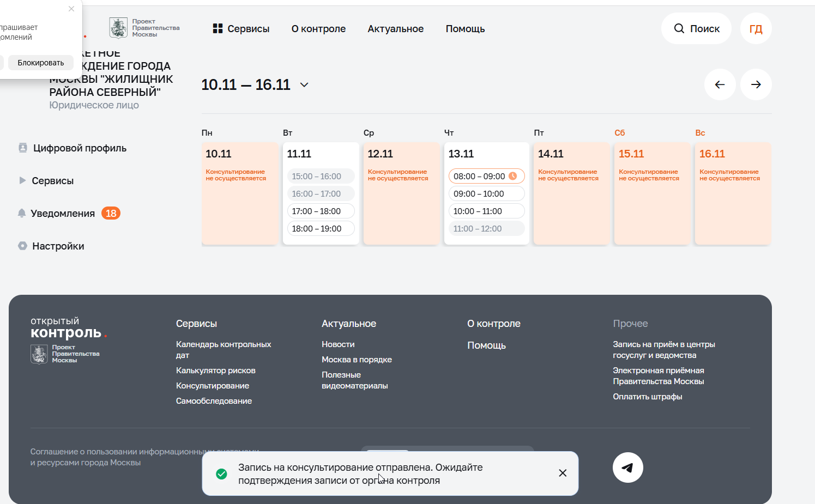The height and width of the screenshot is (504, 815).
Task: Select Цифровой профиль in the sidebar
Action: pyautogui.click(x=80, y=148)
